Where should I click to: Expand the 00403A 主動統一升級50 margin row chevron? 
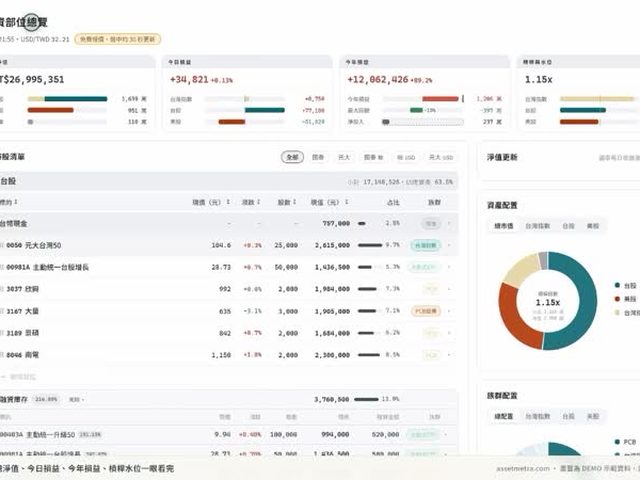point(445,435)
